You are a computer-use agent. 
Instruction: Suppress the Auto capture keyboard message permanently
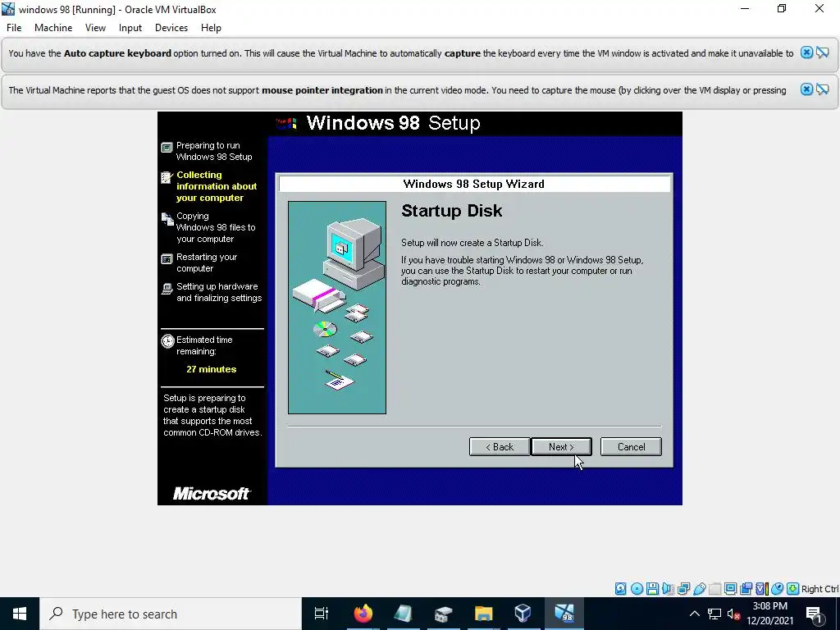click(823, 52)
